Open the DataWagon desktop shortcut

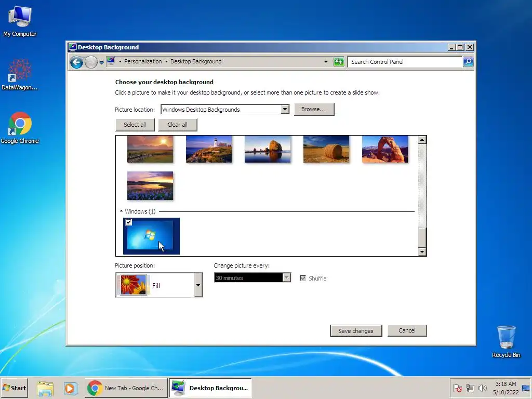[20, 75]
